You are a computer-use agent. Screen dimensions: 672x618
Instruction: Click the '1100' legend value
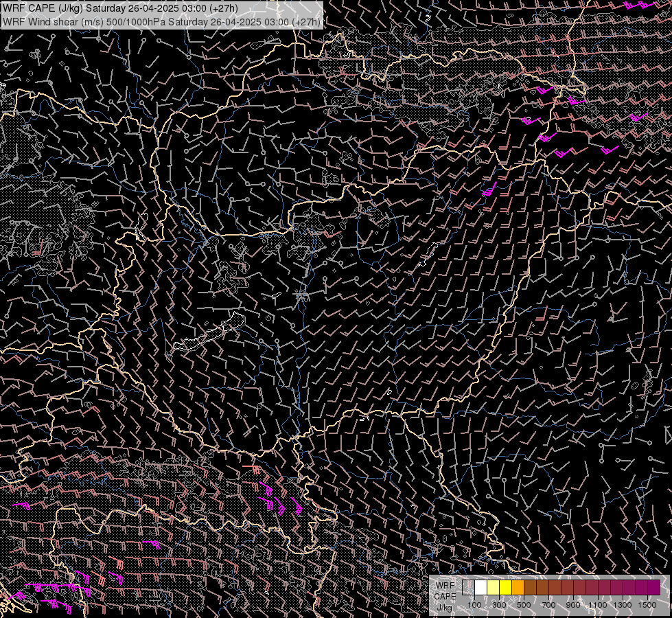click(597, 605)
